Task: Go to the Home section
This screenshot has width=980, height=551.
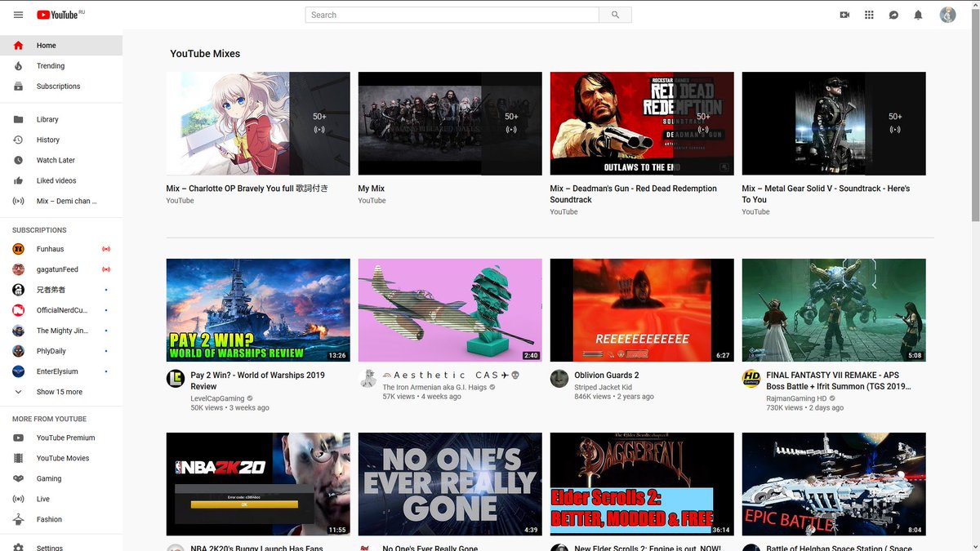Action: (61, 46)
